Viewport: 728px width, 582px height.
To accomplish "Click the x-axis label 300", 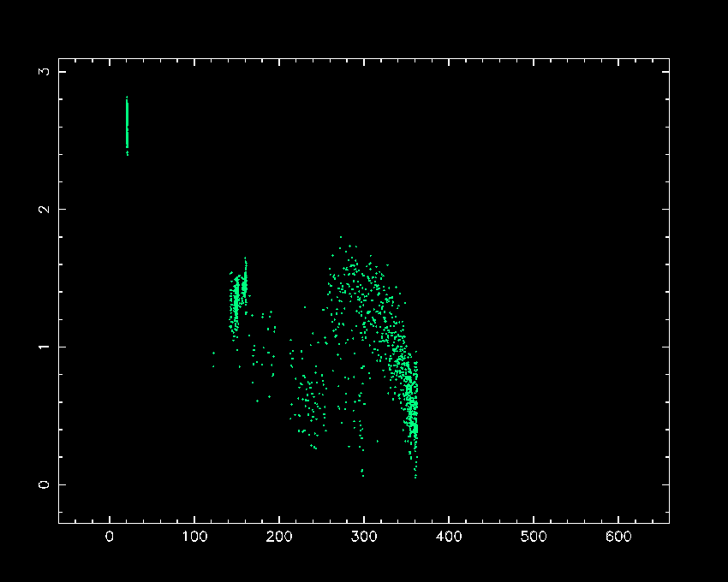I will coord(364,537).
